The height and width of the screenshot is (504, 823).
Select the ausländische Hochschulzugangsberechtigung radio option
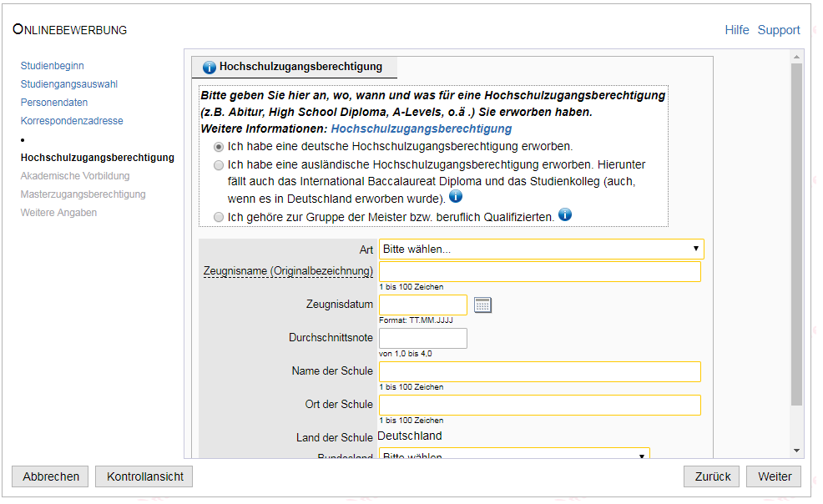pyautogui.click(x=219, y=165)
